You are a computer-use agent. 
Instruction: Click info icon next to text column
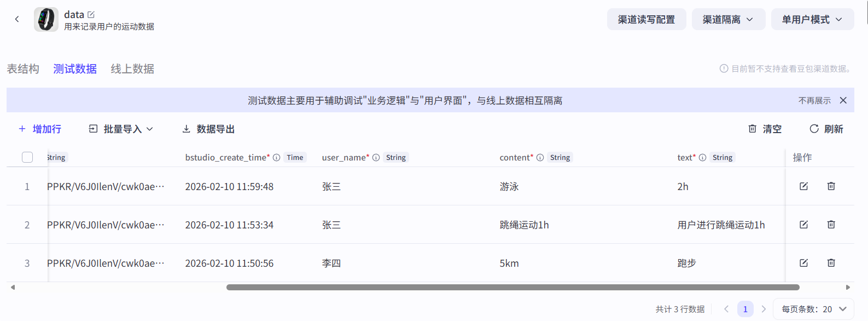tap(703, 158)
